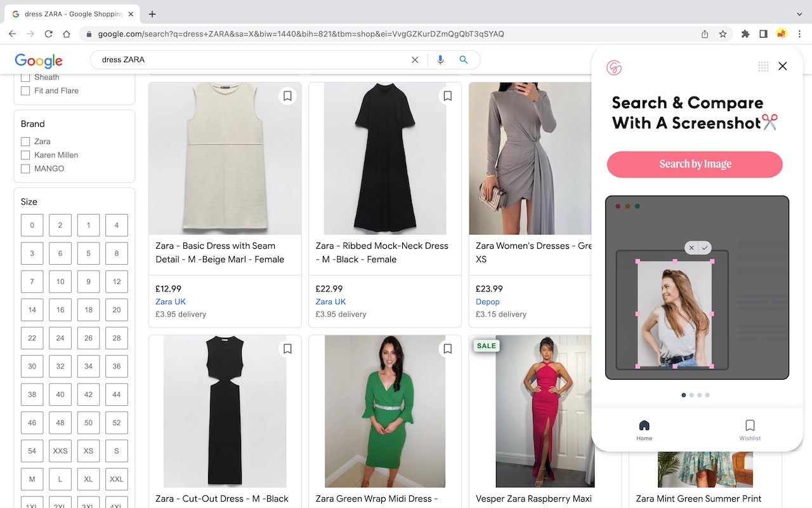Image resolution: width=812 pixels, height=508 pixels.
Task: Visit the Depop seller link
Action: tap(488, 302)
